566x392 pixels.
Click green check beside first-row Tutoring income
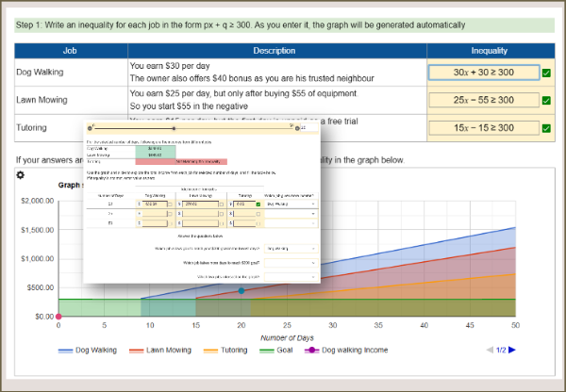(x=258, y=204)
